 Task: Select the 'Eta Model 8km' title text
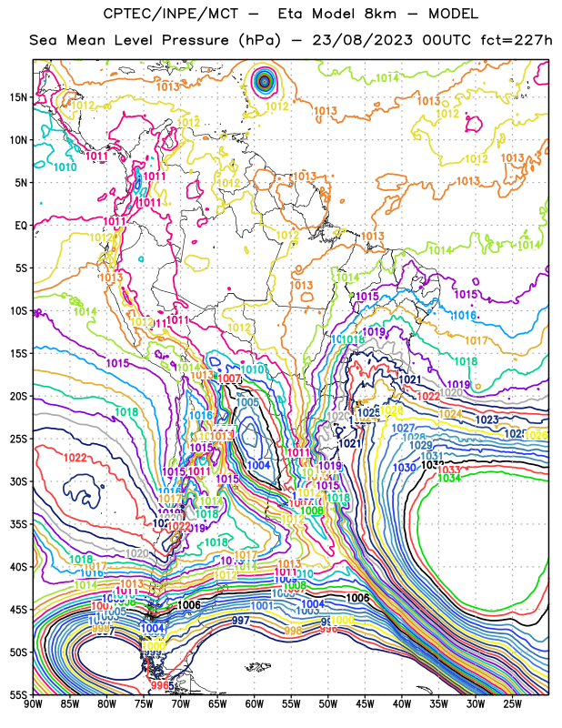pos(336,14)
